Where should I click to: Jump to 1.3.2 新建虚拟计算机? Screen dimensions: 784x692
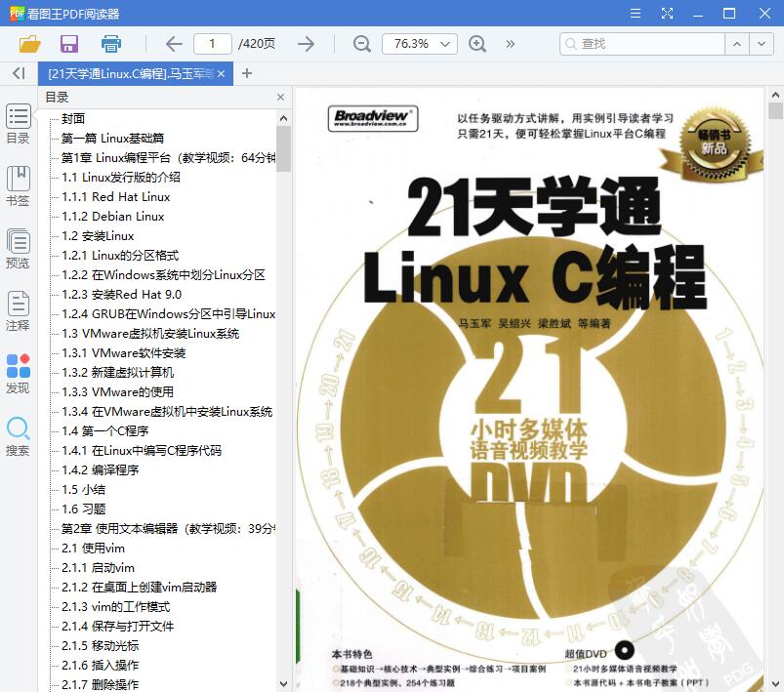[x=118, y=372]
